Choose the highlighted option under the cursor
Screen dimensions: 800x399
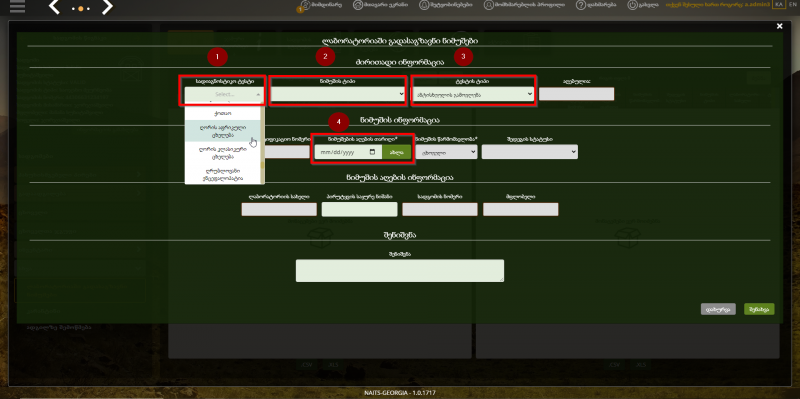click(223, 132)
